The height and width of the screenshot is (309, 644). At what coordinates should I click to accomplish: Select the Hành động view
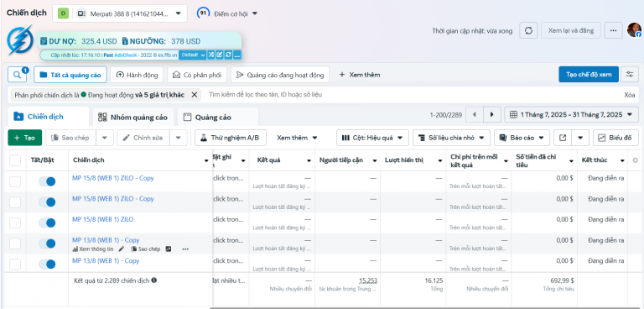tap(138, 75)
